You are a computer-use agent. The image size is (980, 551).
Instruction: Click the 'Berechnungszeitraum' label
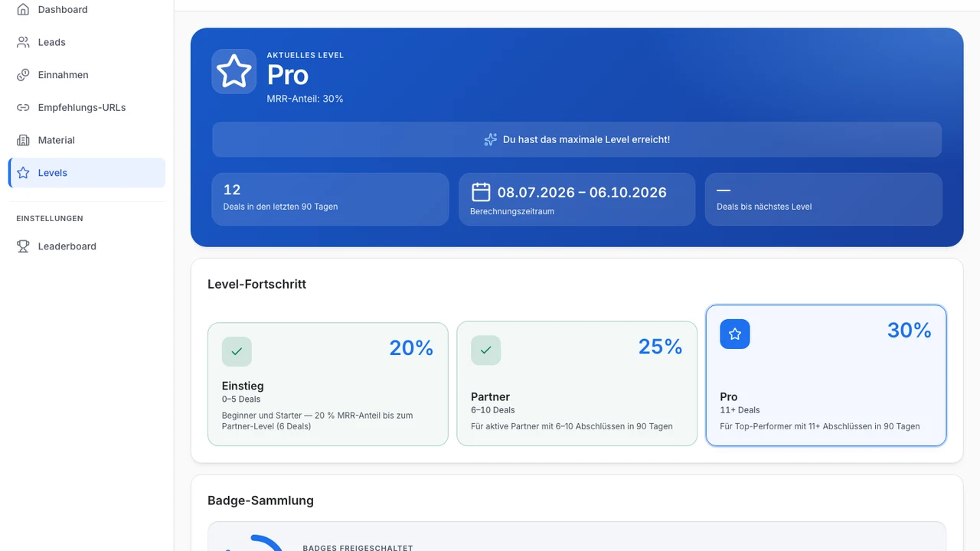(x=512, y=211)
